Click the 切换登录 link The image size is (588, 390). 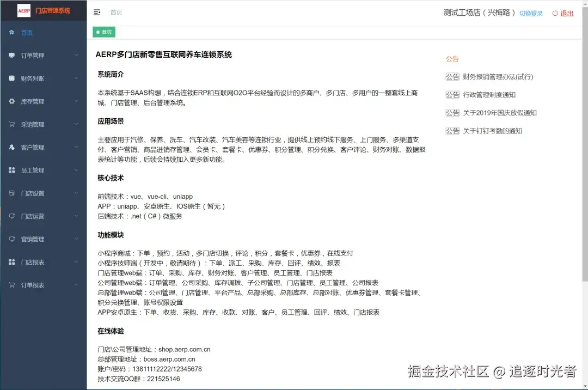531,13
